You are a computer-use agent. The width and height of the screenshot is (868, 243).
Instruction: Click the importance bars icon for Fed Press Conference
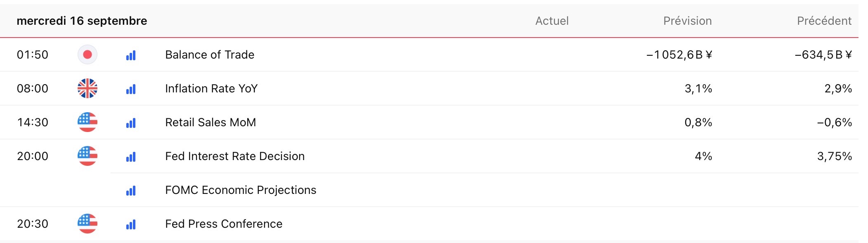click(131, 224)
